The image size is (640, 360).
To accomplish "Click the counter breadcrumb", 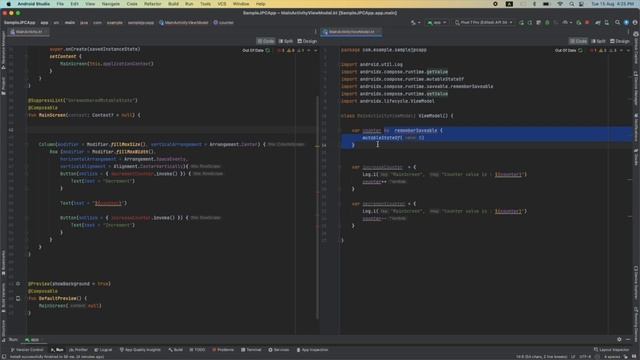I will pos(224,22).
